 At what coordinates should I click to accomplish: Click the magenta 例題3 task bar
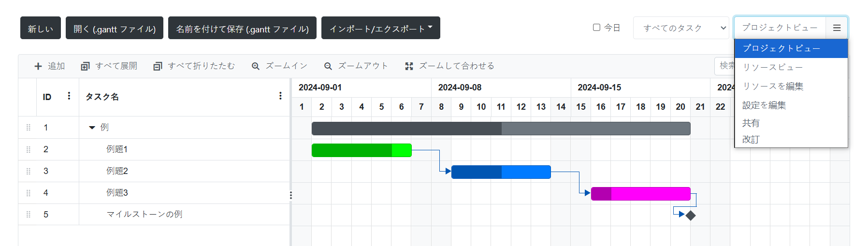[640, 194]
